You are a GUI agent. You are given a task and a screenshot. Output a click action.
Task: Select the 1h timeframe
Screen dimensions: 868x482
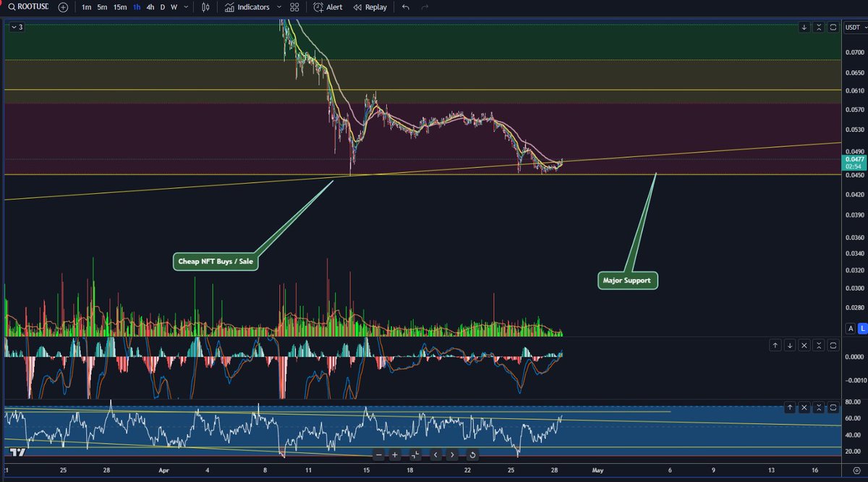137,7
